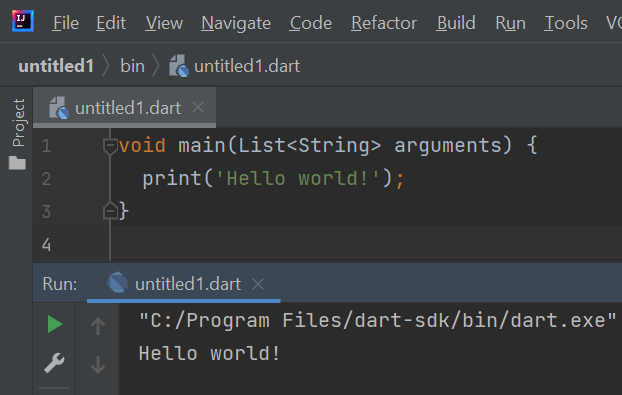Image resolution: width=622 pixels, height=395 pixels.
Task: Click the 'Hello world!' string literal
Action: (x=298, y=178)
